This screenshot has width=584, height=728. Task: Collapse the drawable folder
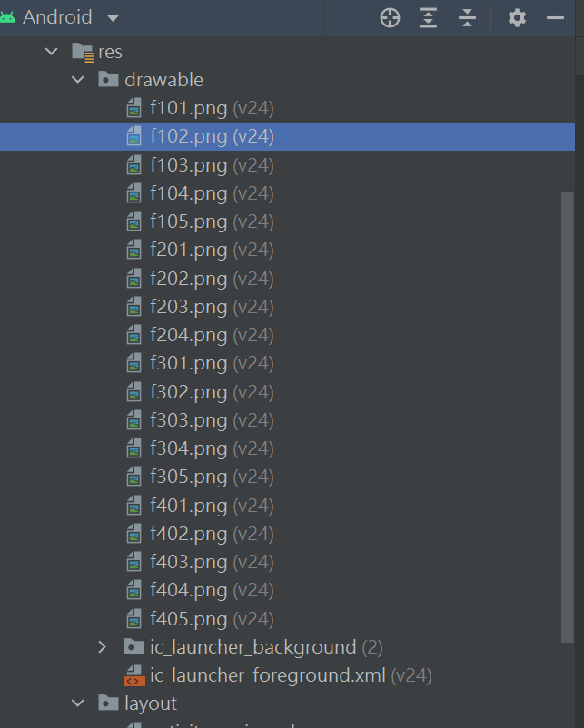click(x=77, y=79)
